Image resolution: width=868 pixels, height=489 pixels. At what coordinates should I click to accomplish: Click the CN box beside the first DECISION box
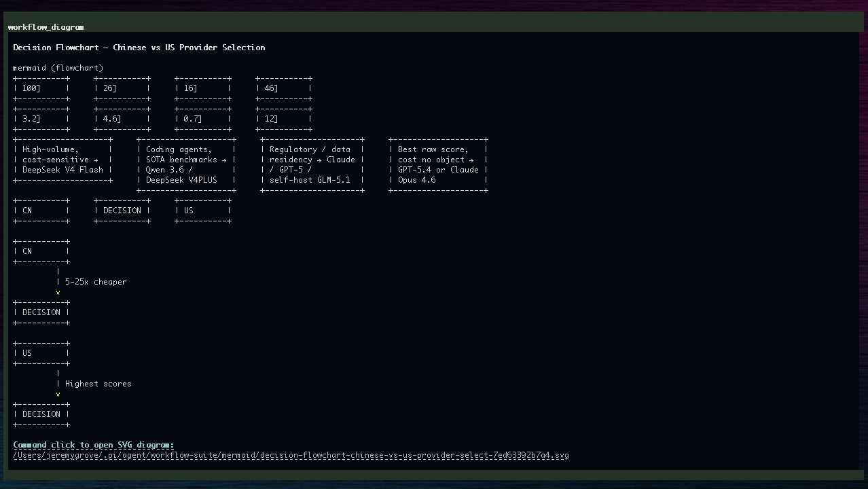(41, 211)
